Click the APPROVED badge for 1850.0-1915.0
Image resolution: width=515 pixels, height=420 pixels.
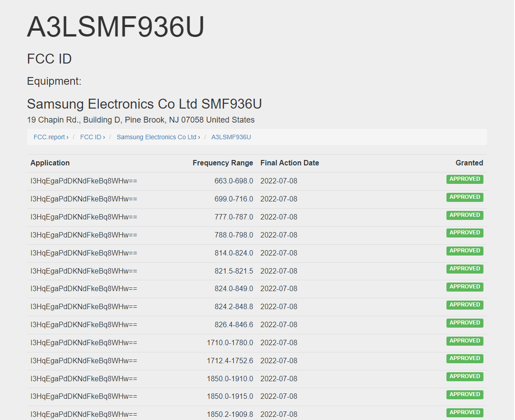click(464, 395)
